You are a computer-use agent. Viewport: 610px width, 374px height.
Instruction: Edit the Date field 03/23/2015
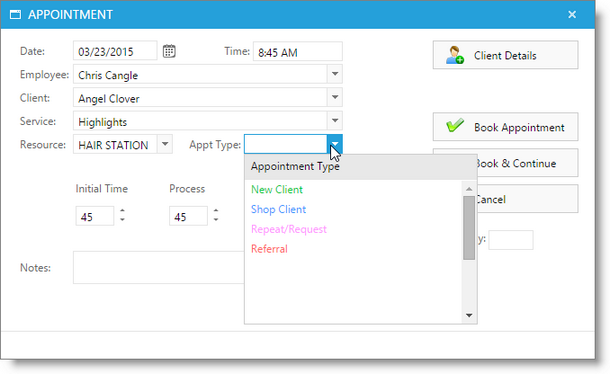click(x=115, y=51)
